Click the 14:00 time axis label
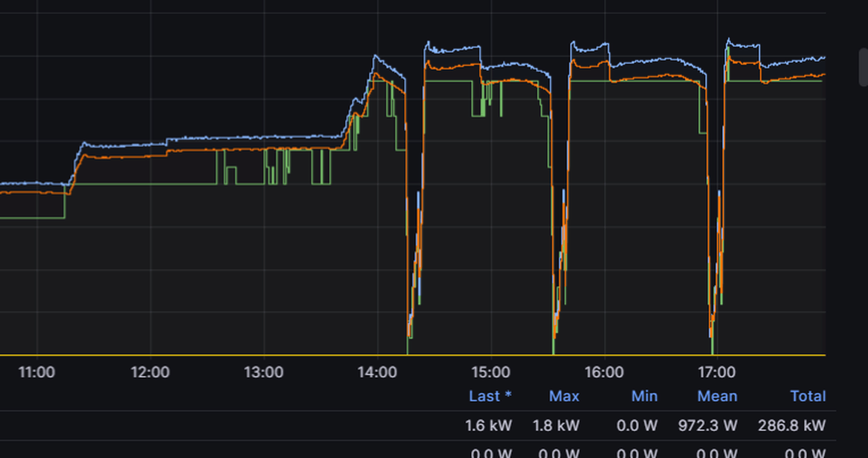This screenshot has height=458, width=868. 377,372
